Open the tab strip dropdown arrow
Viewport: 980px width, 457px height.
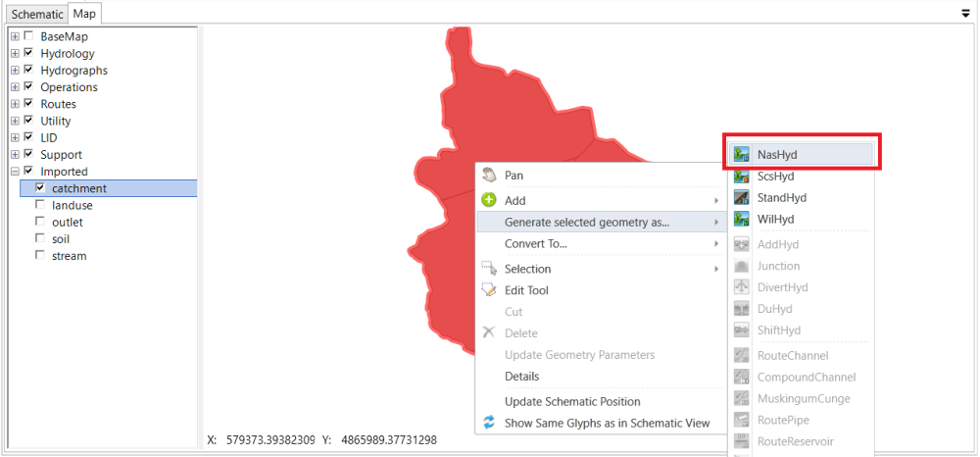tap(965, 14)
